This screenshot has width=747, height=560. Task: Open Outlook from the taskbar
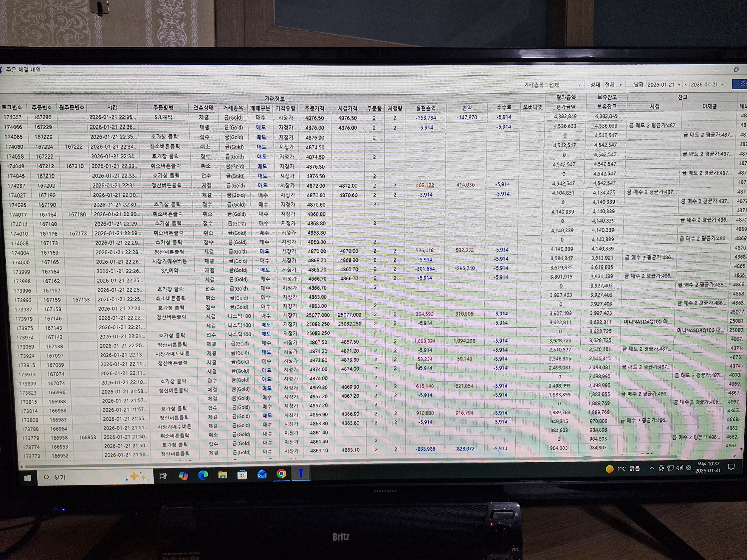pos(262,474)
